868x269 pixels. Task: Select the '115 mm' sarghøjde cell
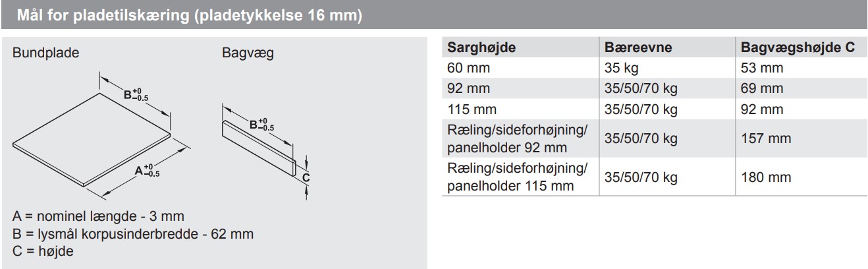(472, 109)
